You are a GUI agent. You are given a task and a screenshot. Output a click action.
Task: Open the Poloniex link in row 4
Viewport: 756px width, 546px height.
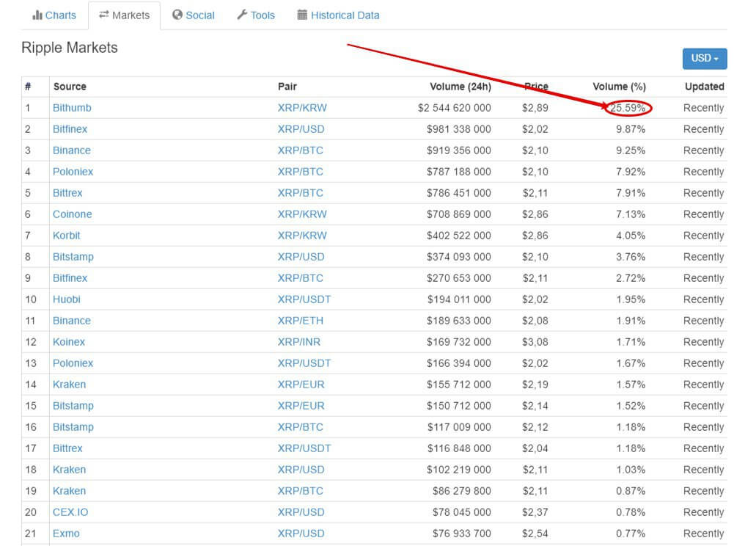click(x=73, y=172)
